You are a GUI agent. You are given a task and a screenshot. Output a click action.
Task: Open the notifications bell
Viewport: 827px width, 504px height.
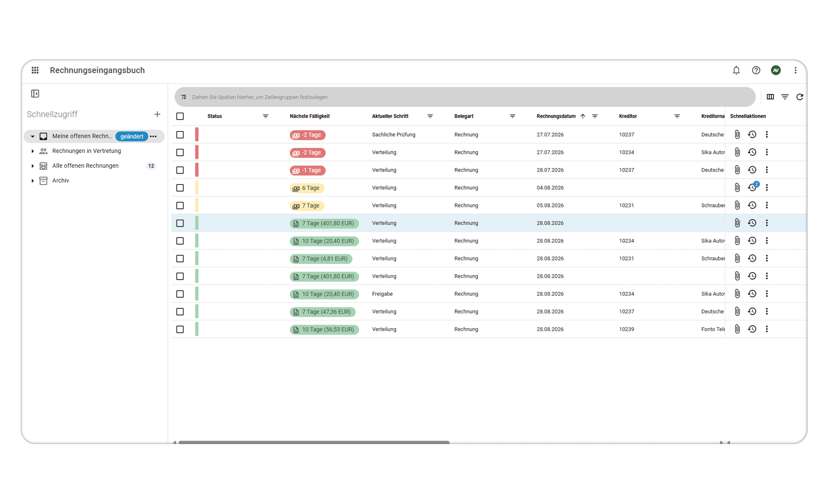pyautogui.click(x=736, y=70)
